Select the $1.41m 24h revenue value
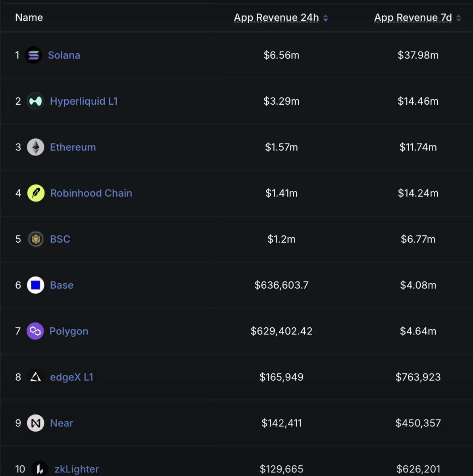Screen dimensions: 473x476 (281, 193)
